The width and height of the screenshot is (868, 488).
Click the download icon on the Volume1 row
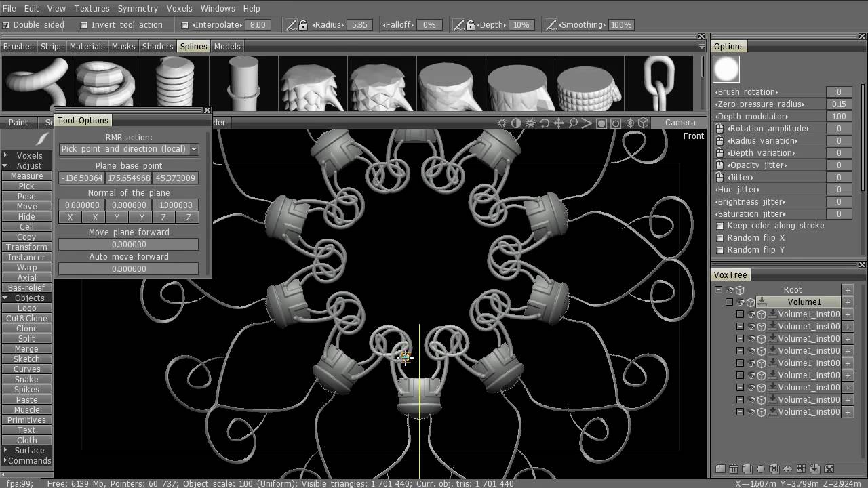click(x=762, y=302)
